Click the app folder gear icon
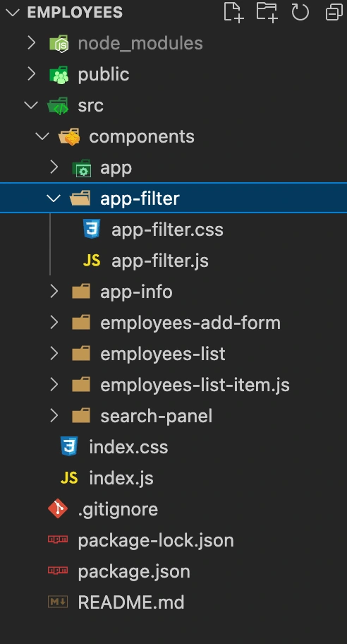The width and height of the screenshot is (347, 644). click(x=82, y=168)
